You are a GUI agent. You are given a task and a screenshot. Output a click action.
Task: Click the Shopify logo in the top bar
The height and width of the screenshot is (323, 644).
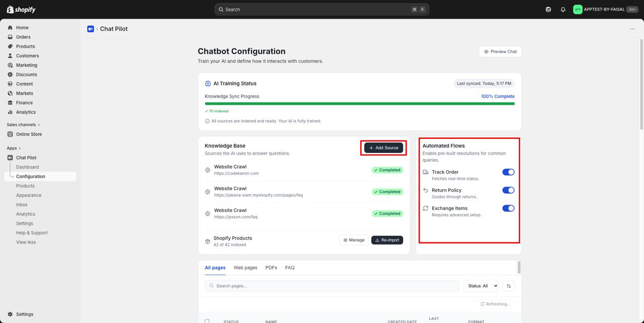21,10
